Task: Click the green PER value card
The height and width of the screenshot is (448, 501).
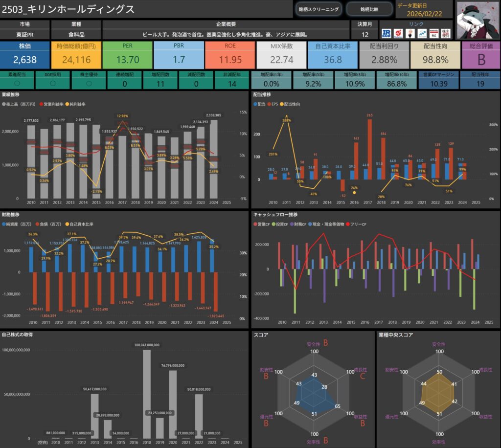Action: click(x=128, y=55)
